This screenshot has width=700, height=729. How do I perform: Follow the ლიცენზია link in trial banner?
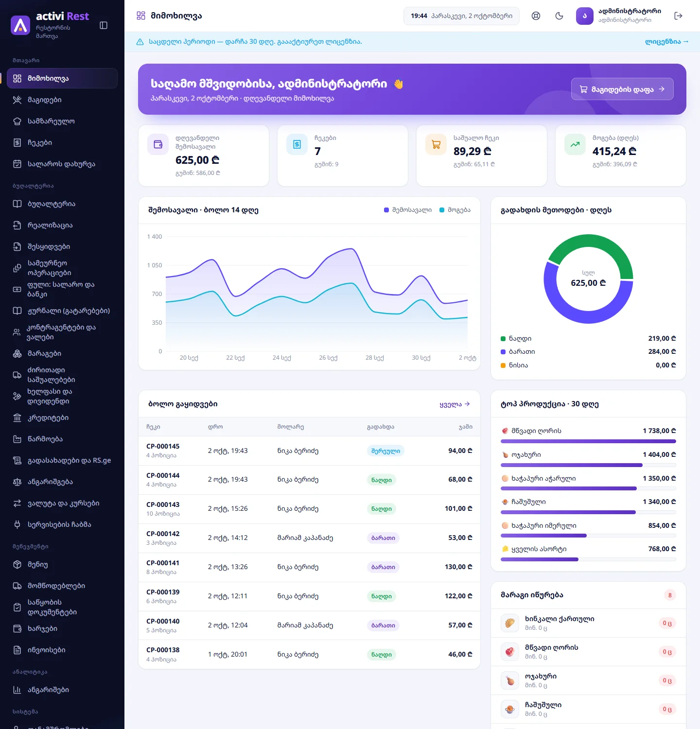pos(666,42)
